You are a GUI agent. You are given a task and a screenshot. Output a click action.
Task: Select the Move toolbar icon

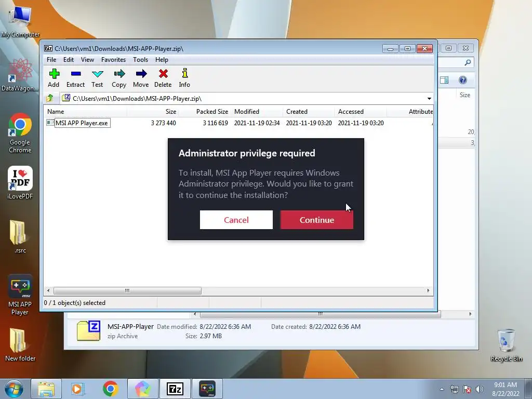pos(141,78)
